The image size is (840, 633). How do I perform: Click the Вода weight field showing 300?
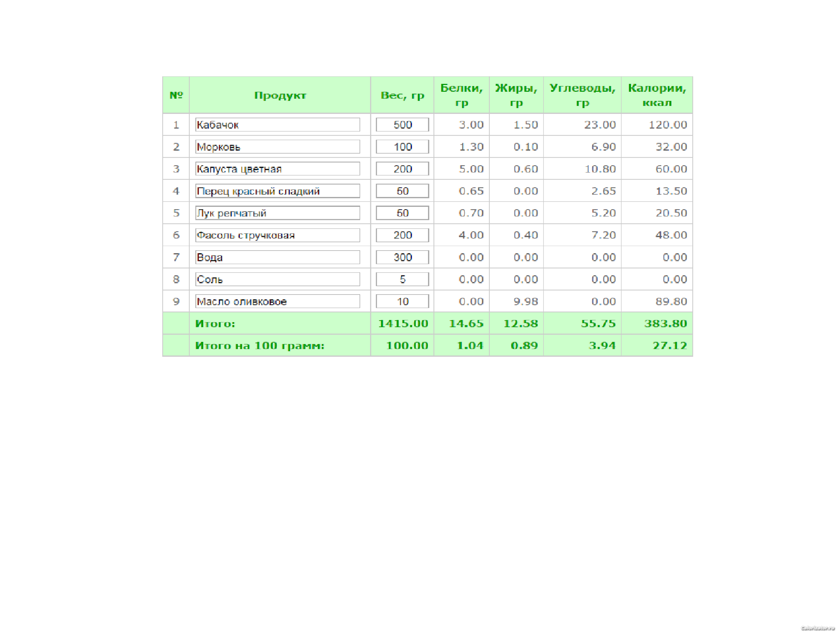[403, 257]
